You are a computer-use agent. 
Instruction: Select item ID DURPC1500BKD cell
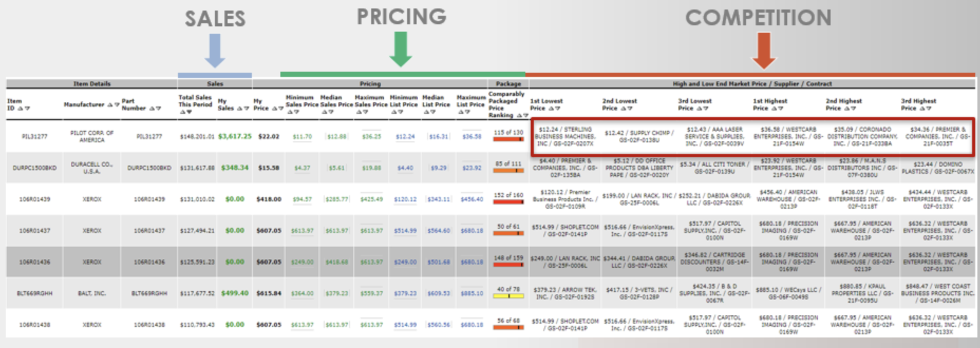coord(34,168)
